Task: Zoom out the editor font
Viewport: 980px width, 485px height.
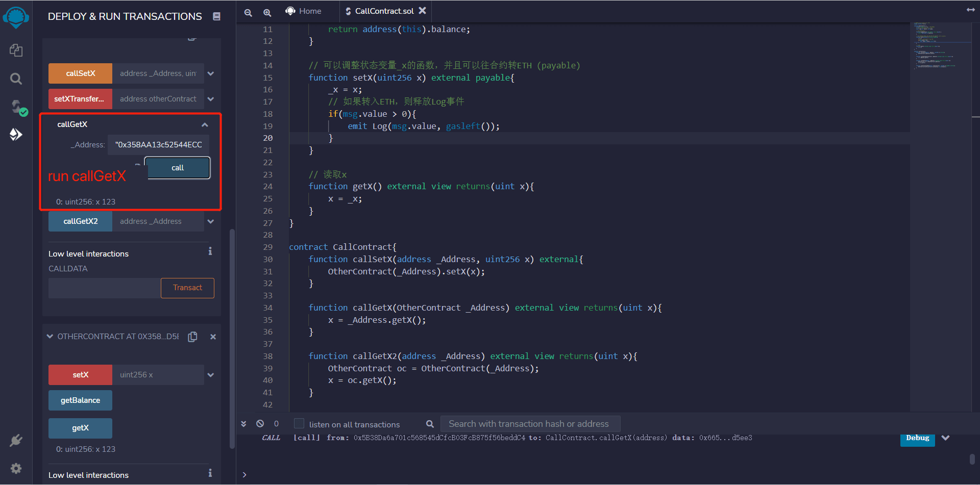Action: [248, 12]
